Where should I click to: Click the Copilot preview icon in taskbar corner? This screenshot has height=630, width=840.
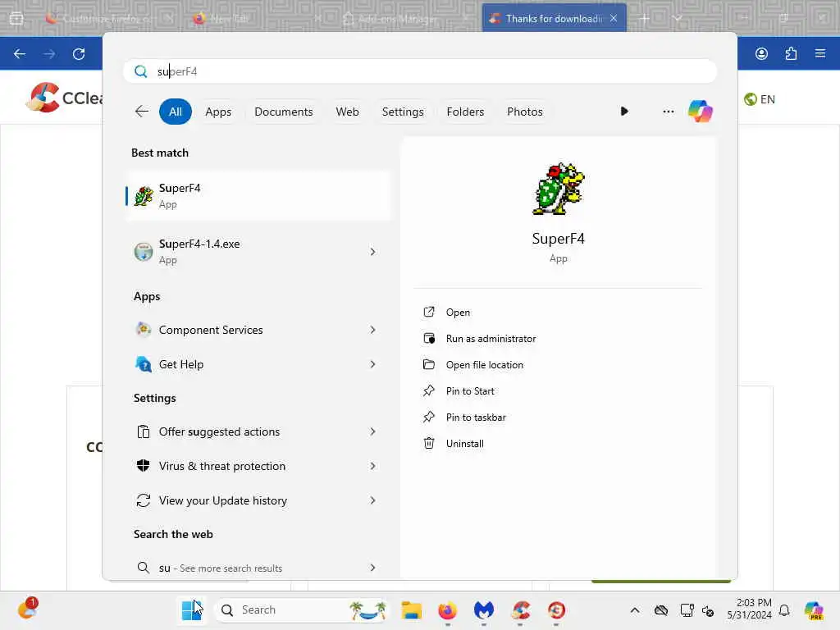click(814, 609)
